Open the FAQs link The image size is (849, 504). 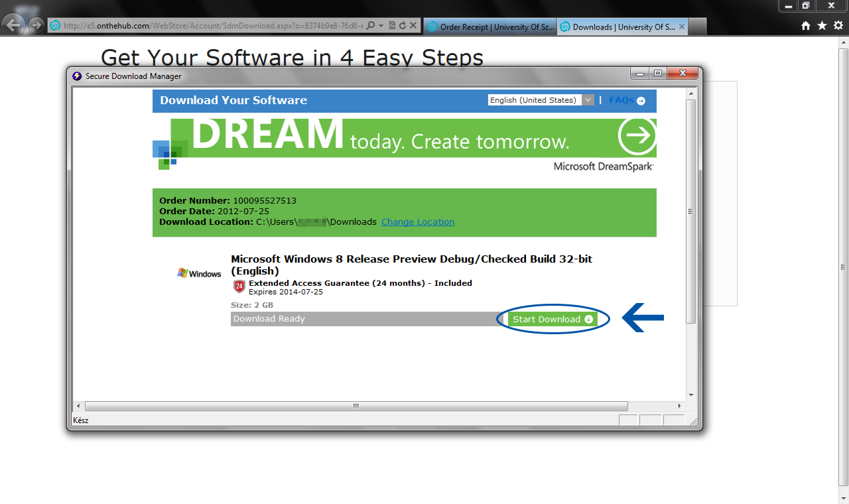pyautogui.click(x=627, y=100)
